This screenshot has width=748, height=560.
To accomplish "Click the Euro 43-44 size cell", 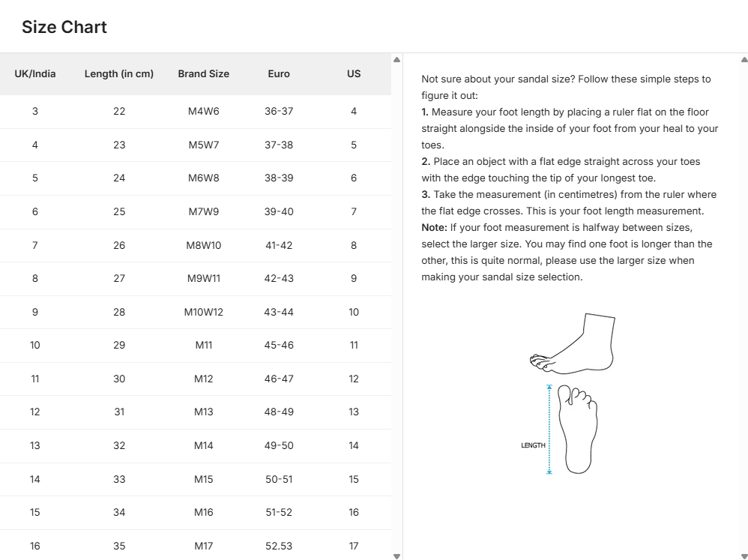I will [279, 312].
